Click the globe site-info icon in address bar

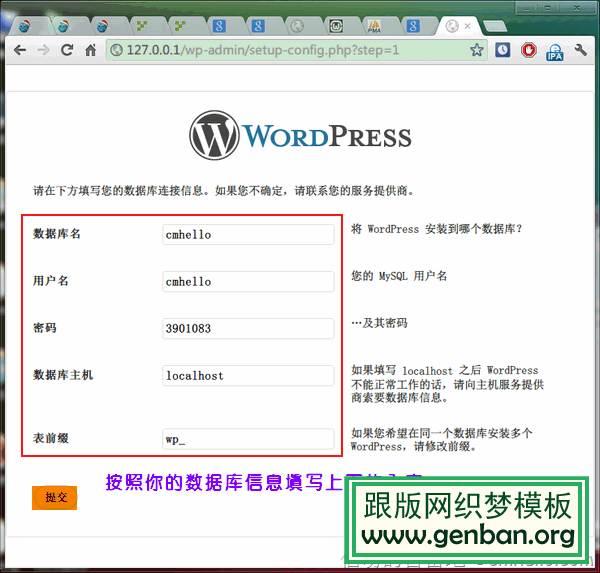pos(116,50)
